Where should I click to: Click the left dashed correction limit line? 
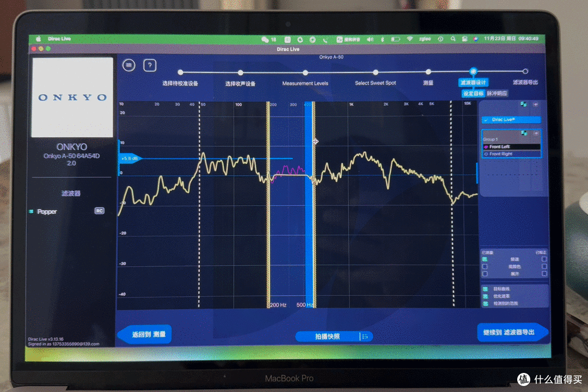tap(199, 205)
